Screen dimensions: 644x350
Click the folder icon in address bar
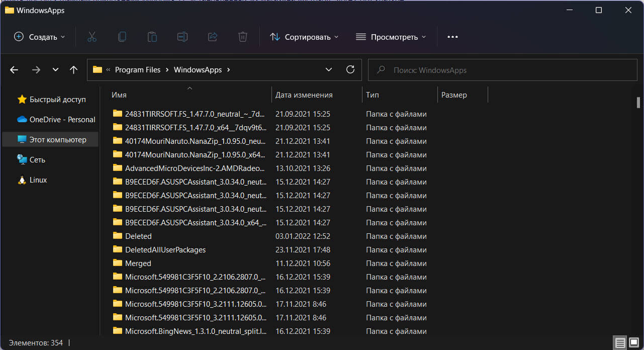[98, 69]
